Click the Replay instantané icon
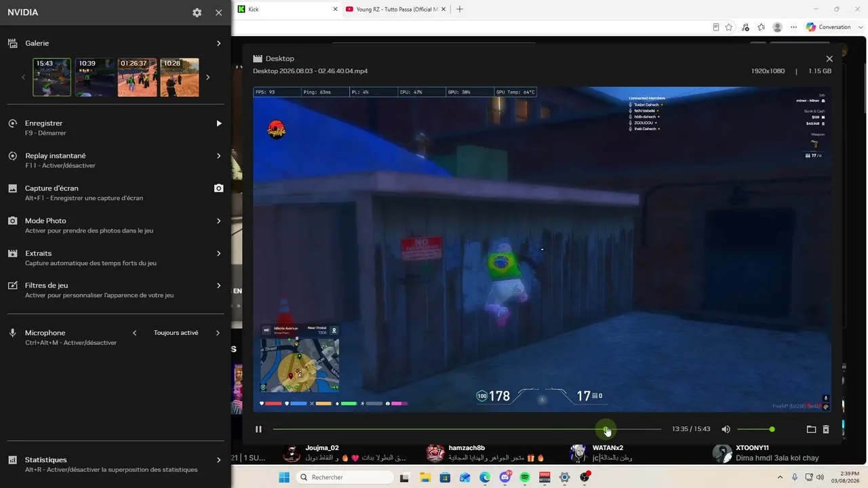 pyautogui.click(x=12, y=156)
